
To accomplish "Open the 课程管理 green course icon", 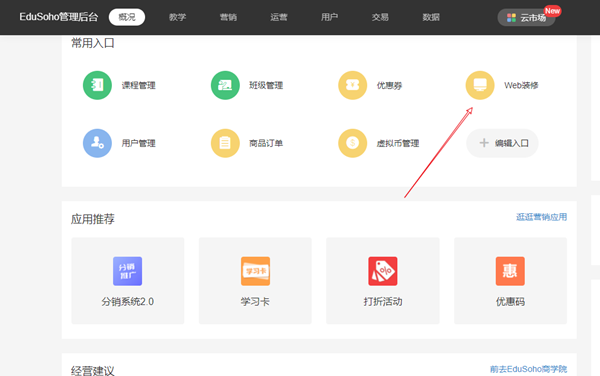I will coord(97,85).
